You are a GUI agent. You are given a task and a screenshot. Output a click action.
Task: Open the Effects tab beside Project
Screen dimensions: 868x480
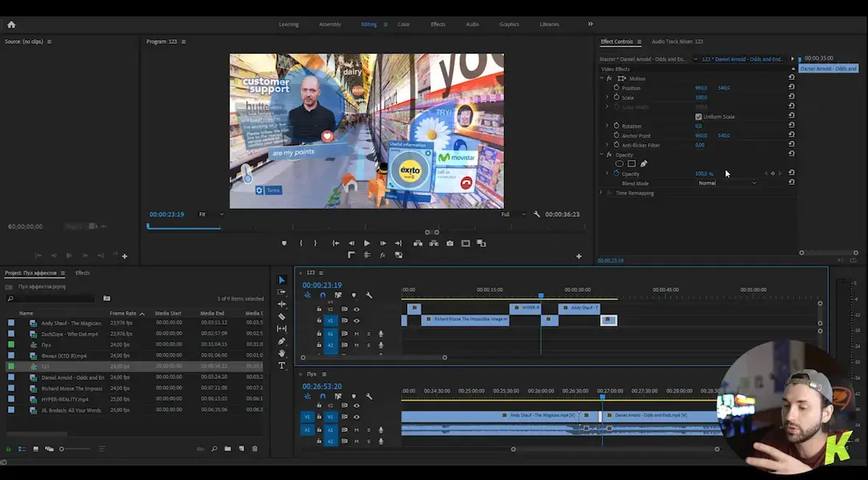click(x=82, y=273)
